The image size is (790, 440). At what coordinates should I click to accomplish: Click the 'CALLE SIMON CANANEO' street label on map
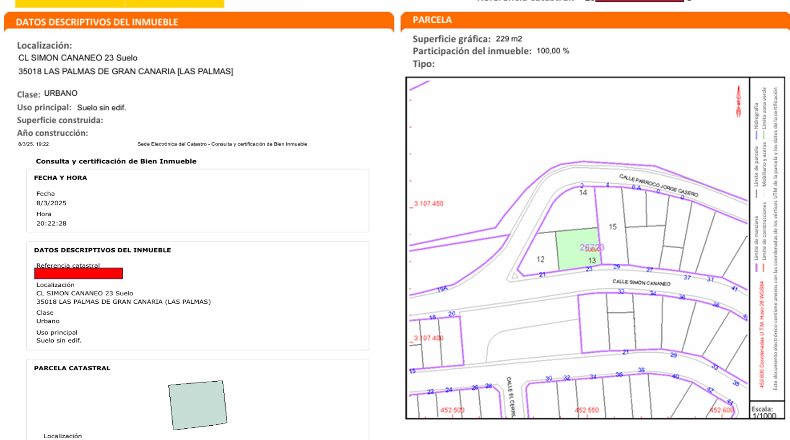coord(641,283)
